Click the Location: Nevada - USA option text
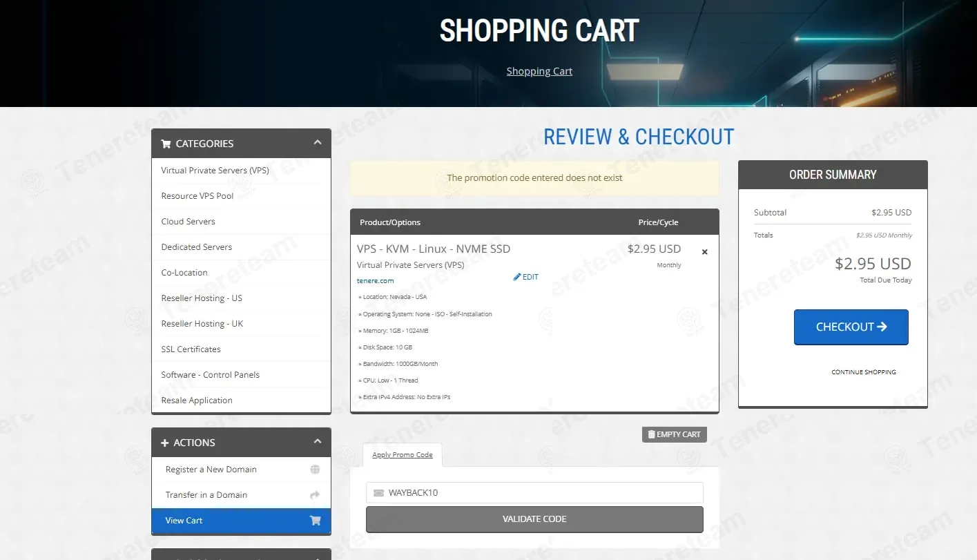The height and width of the screenshot is (560, 977). (393, 297)
